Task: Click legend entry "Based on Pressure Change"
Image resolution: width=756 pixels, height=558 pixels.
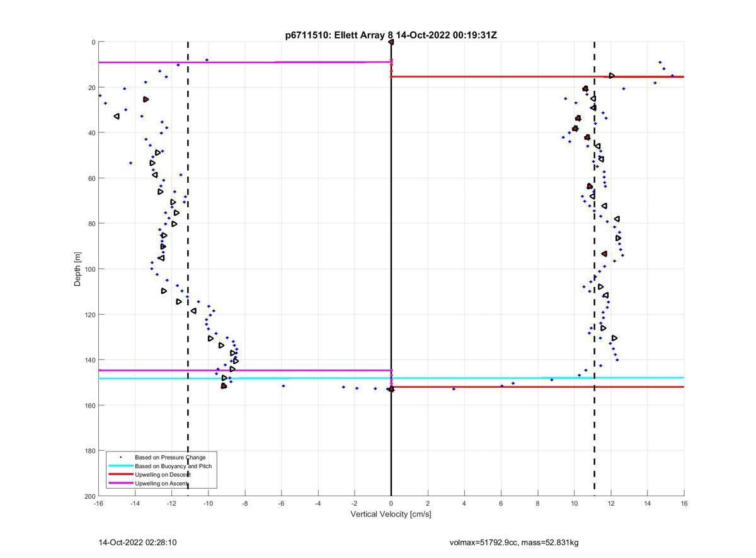Action: tap(170, 457)
